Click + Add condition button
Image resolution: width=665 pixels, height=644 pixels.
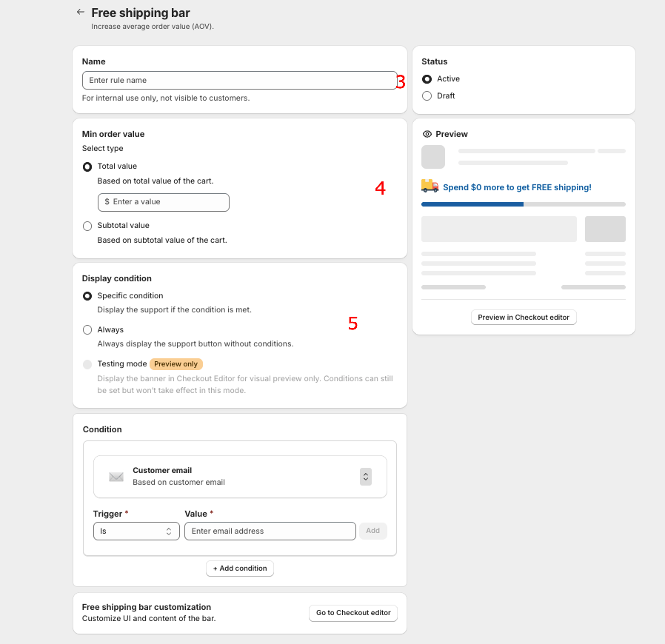pos(240,568)
